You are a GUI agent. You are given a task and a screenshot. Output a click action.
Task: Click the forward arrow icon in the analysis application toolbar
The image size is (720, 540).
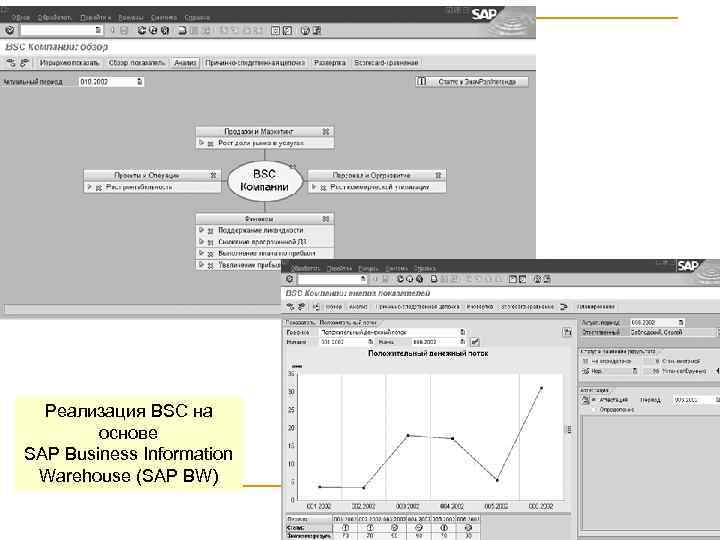point(564,306)
